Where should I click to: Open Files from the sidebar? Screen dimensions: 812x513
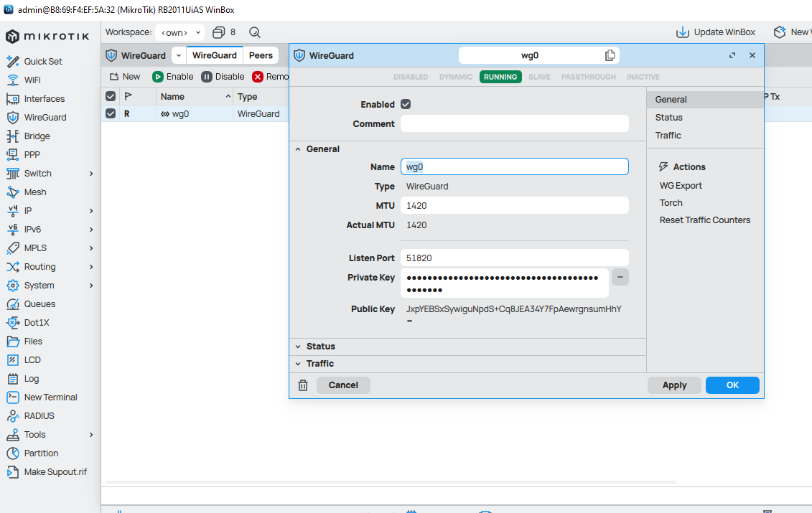[x=24, y=341]
